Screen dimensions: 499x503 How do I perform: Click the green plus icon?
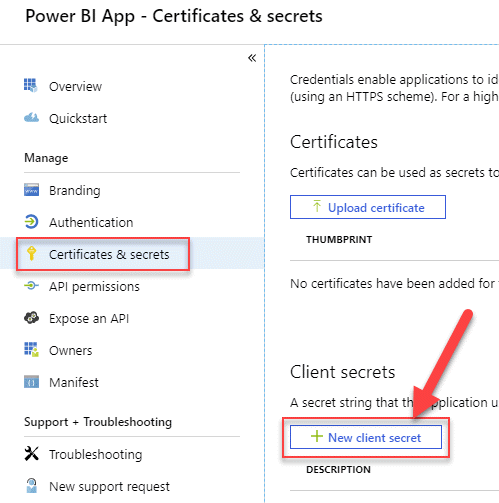(317, 436)
